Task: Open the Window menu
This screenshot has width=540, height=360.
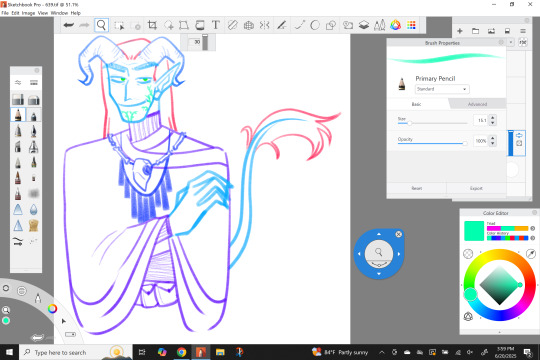Action: click(59, 13)
